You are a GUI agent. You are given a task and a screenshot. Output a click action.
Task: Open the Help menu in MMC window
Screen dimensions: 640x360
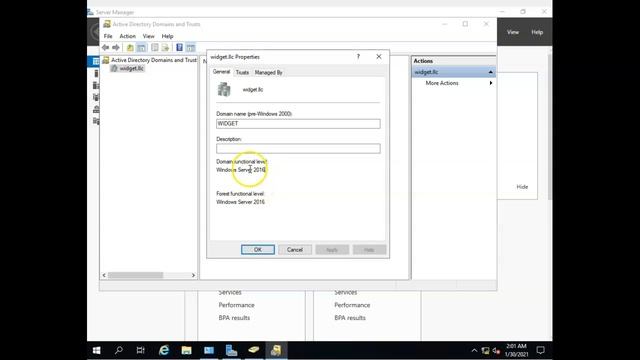click(167, 36)
